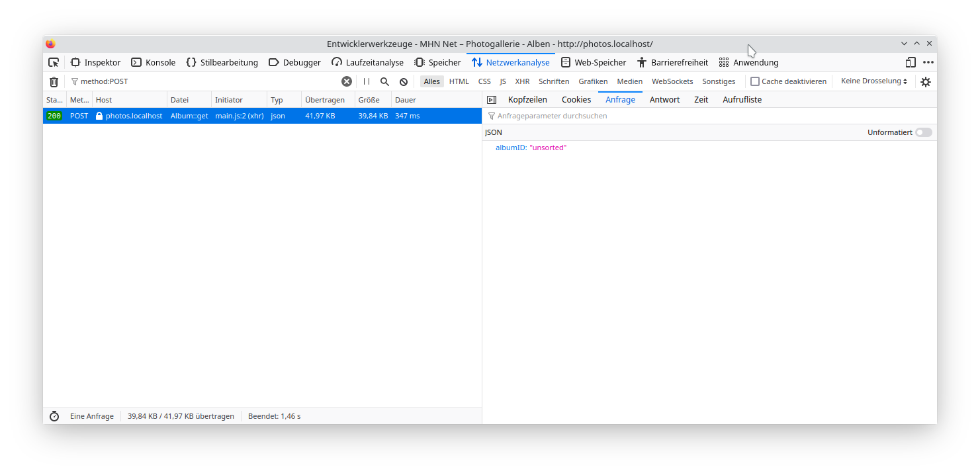
Task: Open the Keine Drosselung throttling dropdown
Action: point(873,81)
